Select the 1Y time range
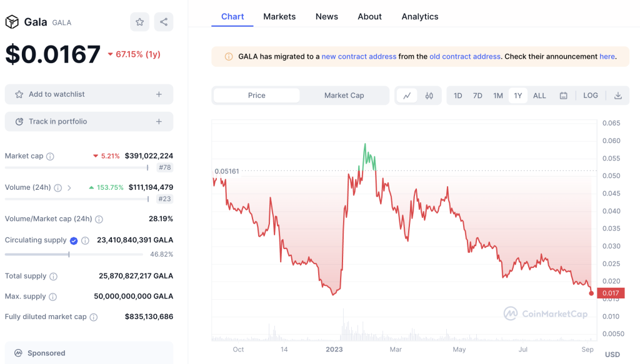Screen dimensions: 640x364 518,96
